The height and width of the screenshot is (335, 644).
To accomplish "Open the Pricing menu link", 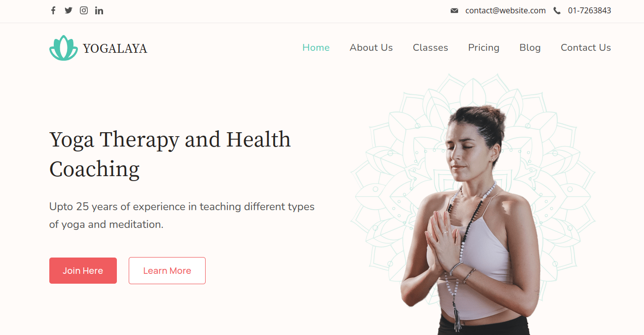I will [x=484, y=48].
